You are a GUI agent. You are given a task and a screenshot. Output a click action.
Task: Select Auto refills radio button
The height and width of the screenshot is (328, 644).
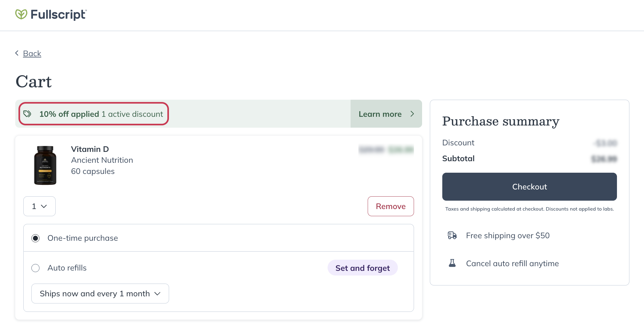coord(35,268)
